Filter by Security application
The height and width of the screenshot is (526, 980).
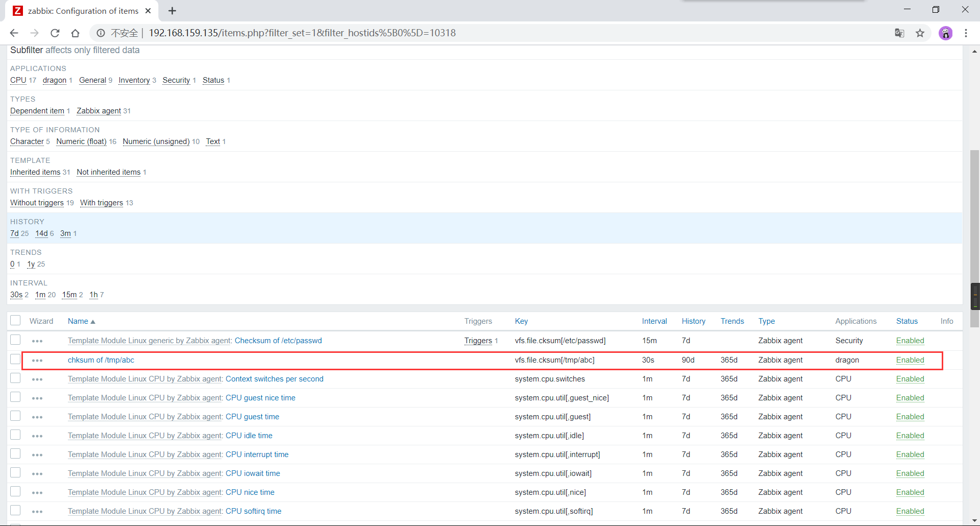pyautogui.click(x=176, y=80)
